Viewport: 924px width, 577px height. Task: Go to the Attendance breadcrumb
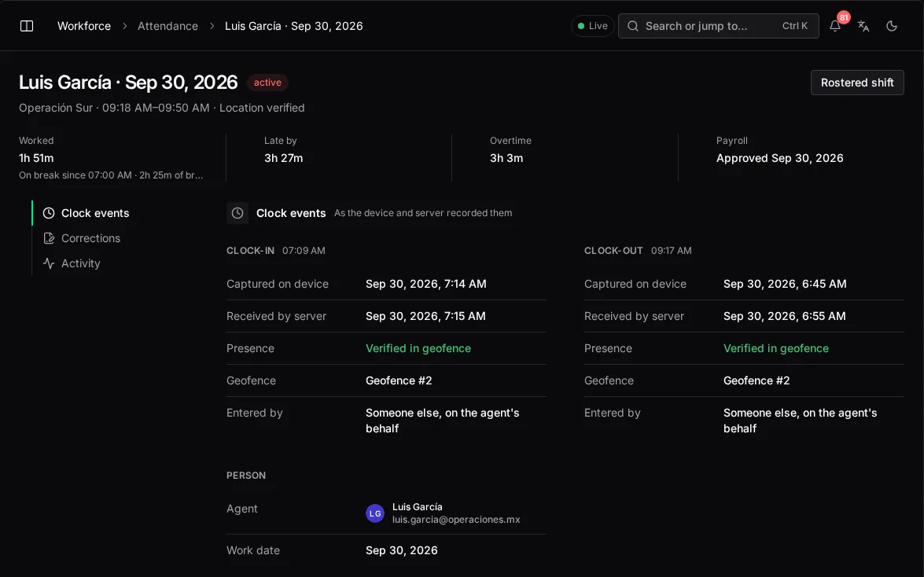click(x=168, y=26)
